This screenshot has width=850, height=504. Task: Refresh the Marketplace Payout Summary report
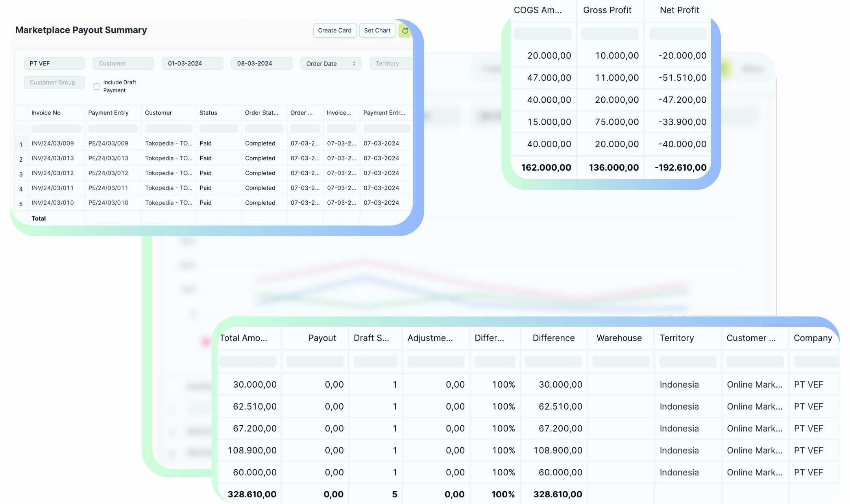coord(405,30)
